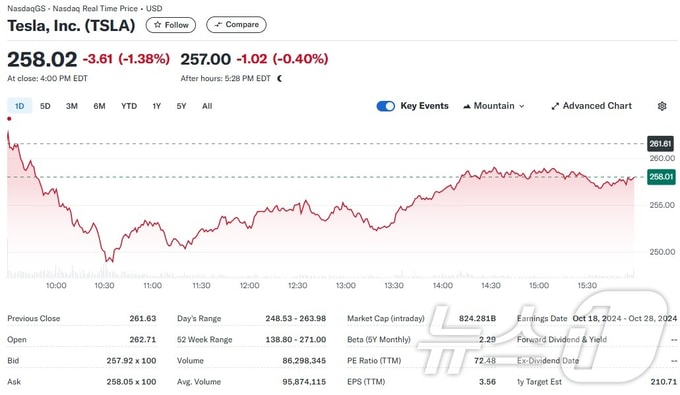Click the Compare button
The width and height of the screenshot is (680, 395).
[236, 25]
